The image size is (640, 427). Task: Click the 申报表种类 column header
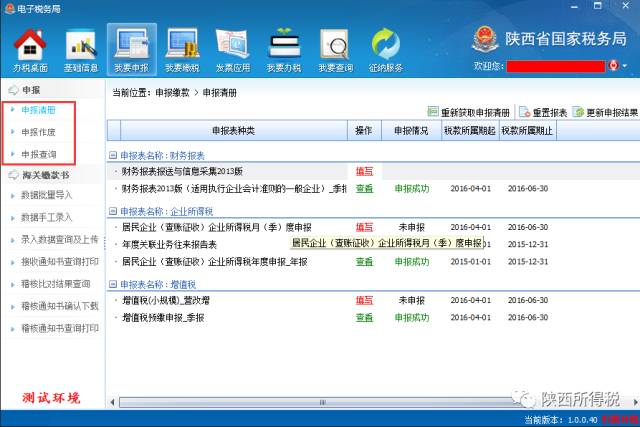click(233, 131)
